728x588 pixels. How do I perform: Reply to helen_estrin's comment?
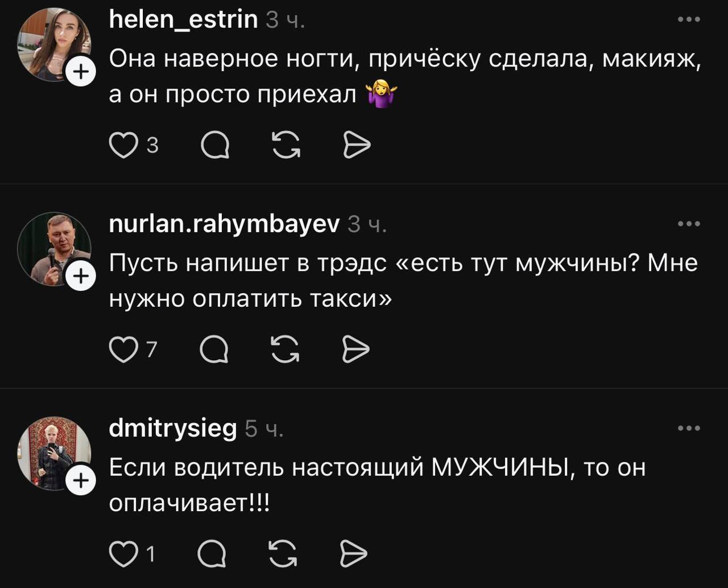(216, 146)
